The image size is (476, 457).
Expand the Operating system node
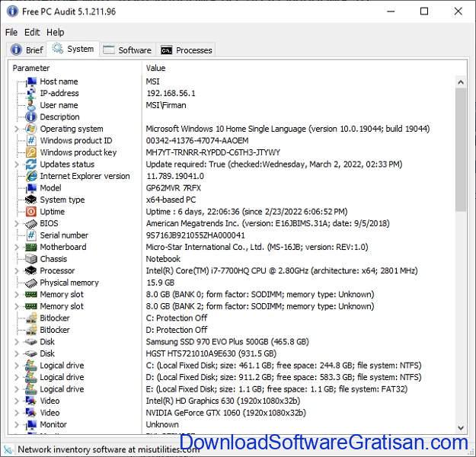point(17,129)
